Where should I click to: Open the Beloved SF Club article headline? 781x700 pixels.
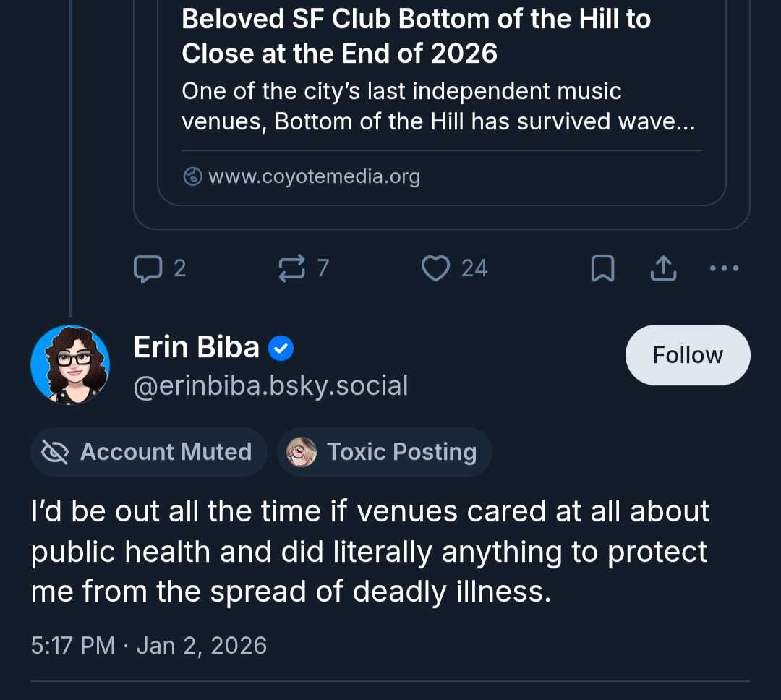(416, 36)
